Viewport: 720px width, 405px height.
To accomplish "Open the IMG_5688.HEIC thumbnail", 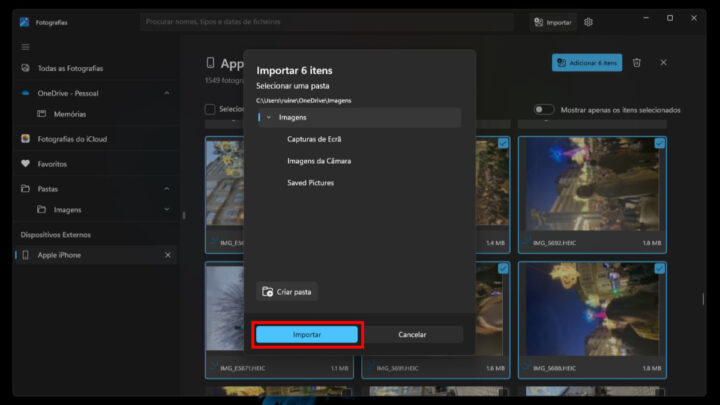I will tap(592, 310).
